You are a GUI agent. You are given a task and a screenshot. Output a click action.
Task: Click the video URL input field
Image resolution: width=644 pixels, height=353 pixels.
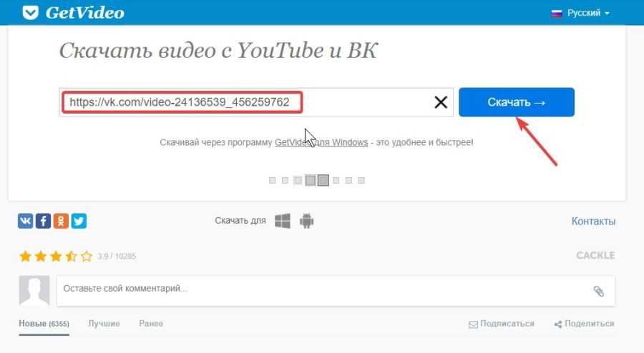click(256, 102)
